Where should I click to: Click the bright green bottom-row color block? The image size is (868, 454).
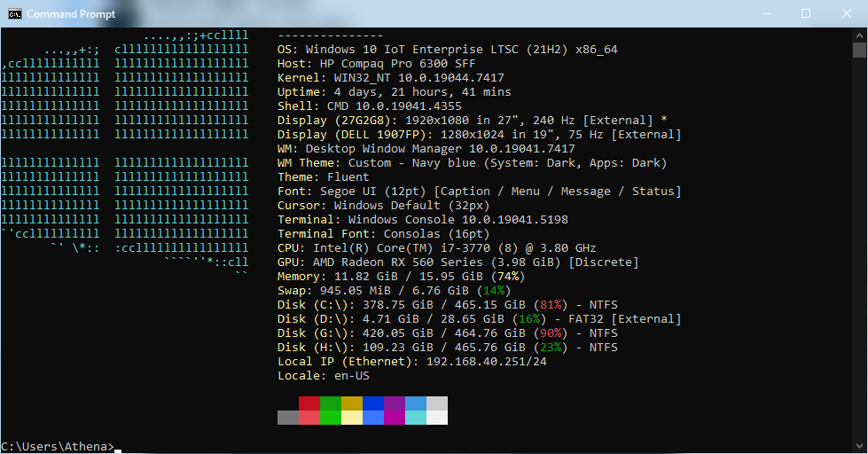click(x=331, y=418)
